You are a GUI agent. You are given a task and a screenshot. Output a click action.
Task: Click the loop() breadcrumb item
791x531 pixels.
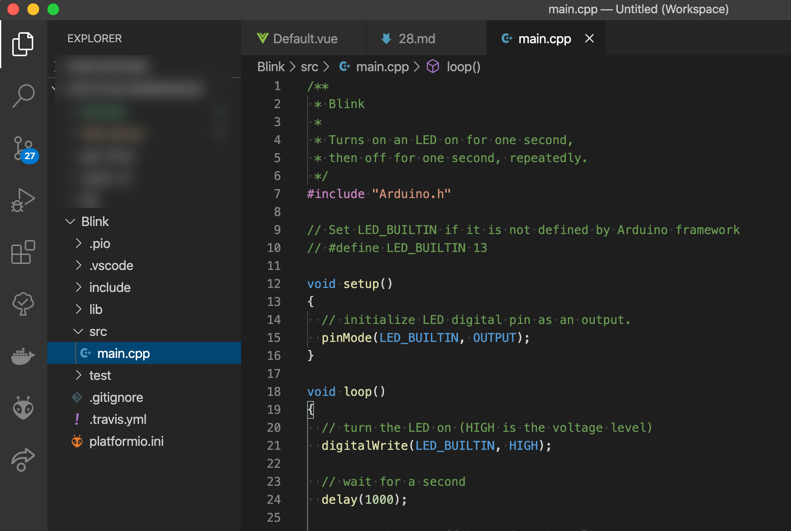pyautogui.click(x=463, y=67)
